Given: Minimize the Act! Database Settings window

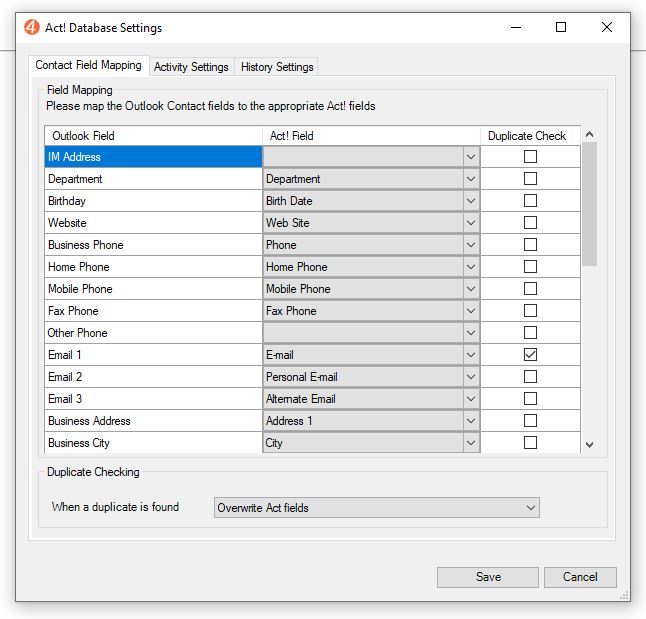Looking at the screenshot, I should 516,27.
